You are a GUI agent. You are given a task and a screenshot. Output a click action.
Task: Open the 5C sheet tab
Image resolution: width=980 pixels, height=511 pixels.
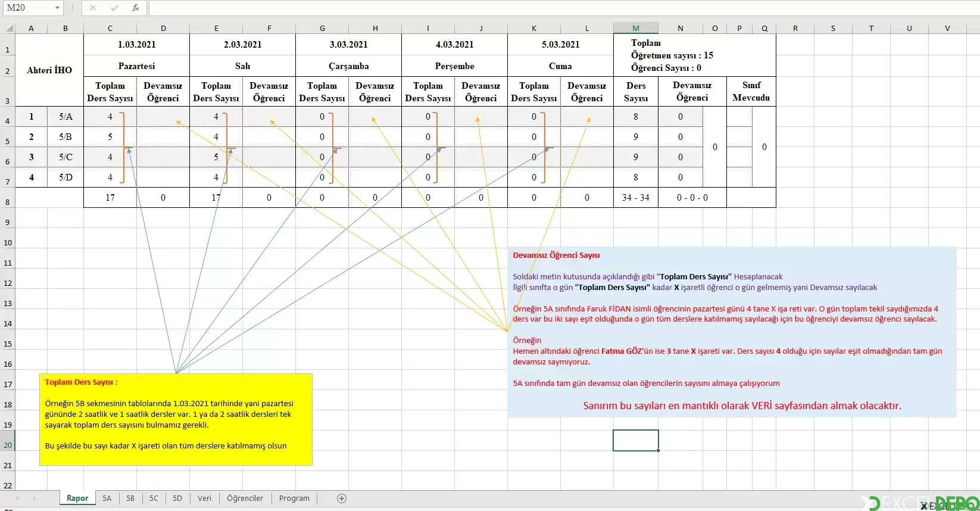click(154, 498)
